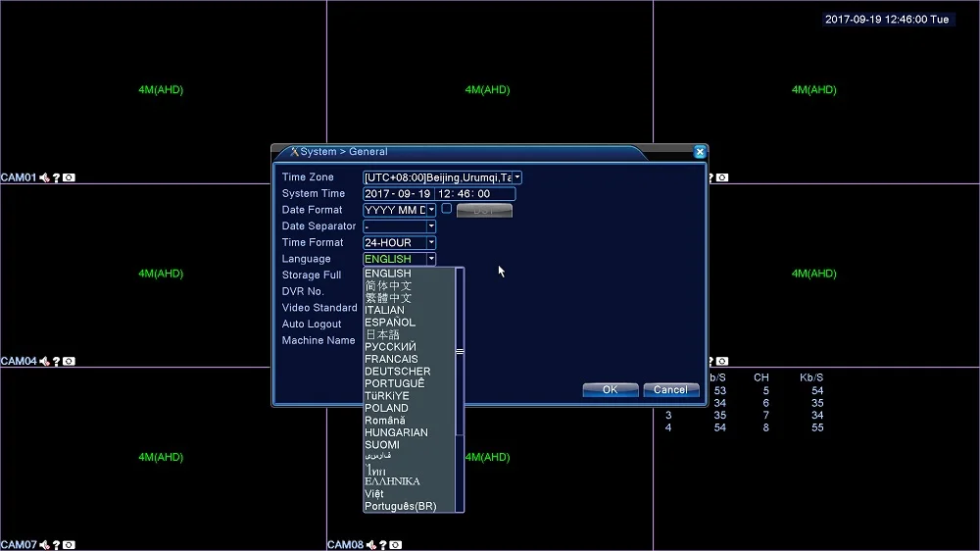The width and height of the screenshot is (980, 551).
Task: Click CAM01 question mark status icon
Action: [x=56, y=177]
